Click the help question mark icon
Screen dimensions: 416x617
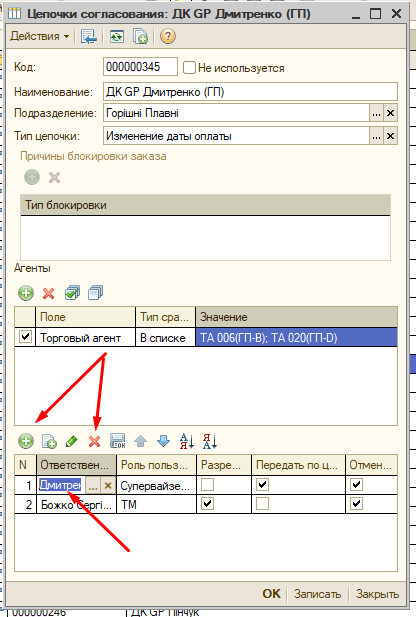168,37
